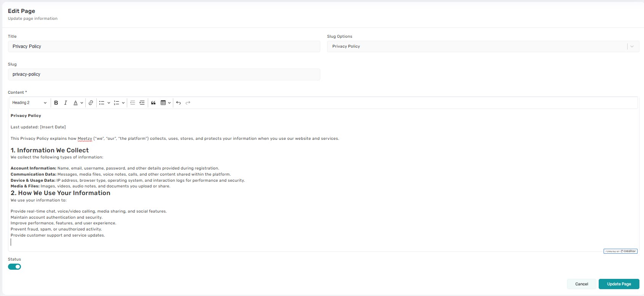Click the Powered by CKEditor badge
The width and height of the screenshot is (644, 296).
[x=620, y=251]
